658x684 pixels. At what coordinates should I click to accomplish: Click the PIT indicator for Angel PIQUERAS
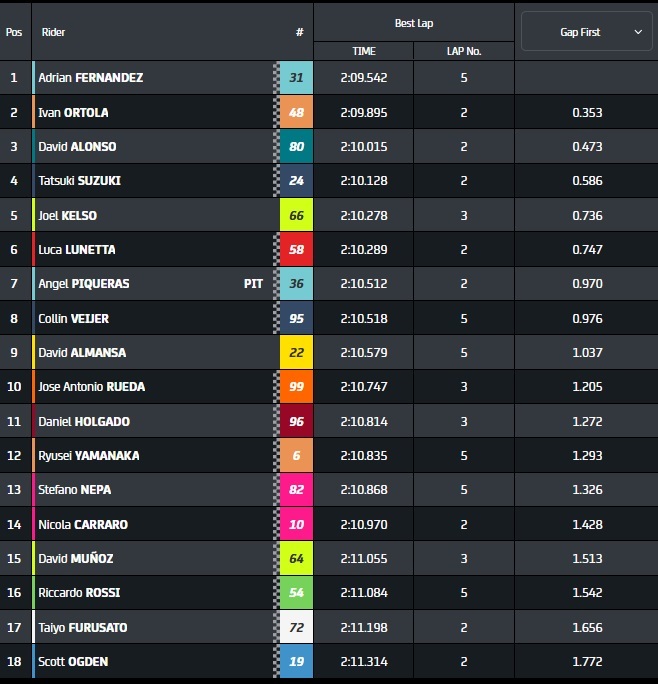tap(253, 284)
